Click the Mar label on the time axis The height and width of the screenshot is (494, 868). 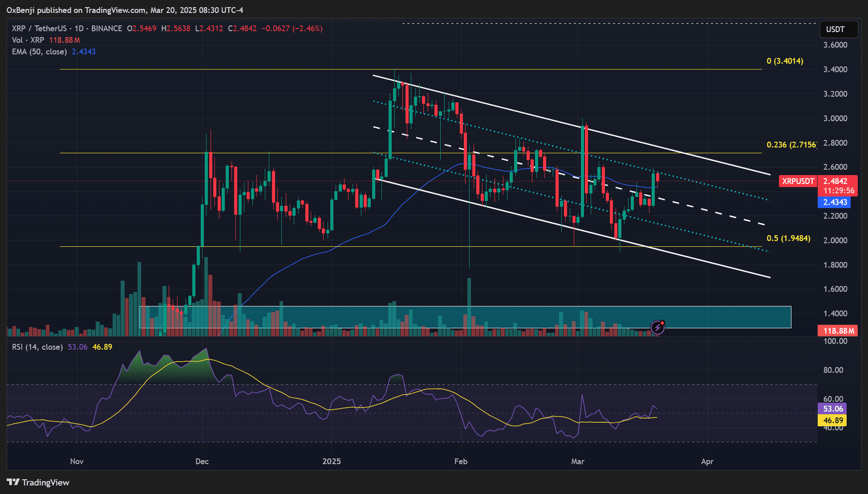tap(578, 461)
